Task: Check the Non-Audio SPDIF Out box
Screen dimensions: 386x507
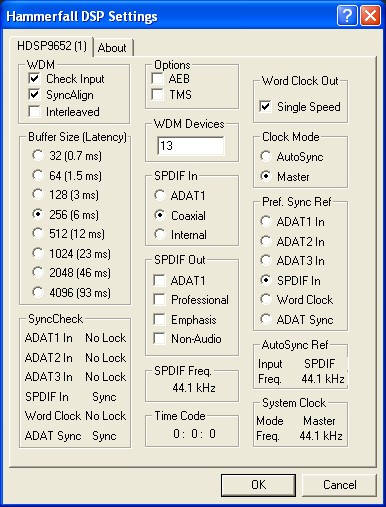Action: coord(160,339)
